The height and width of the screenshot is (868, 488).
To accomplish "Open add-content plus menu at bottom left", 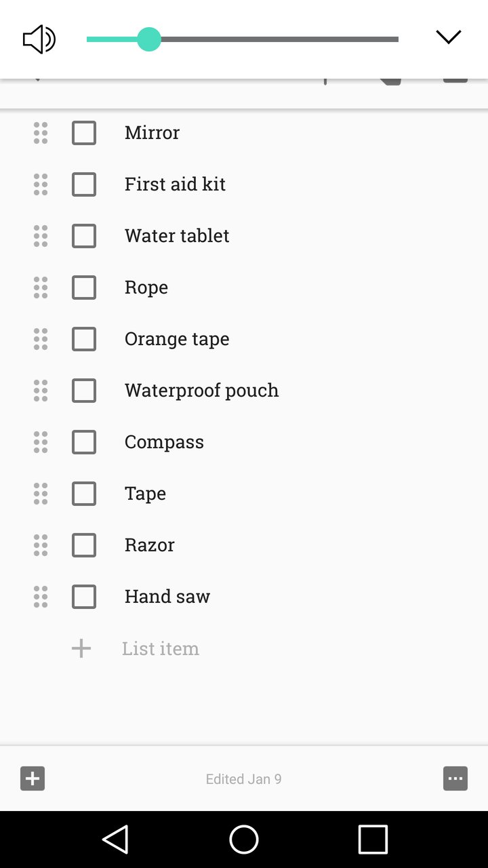I will [x=33, y=778].
